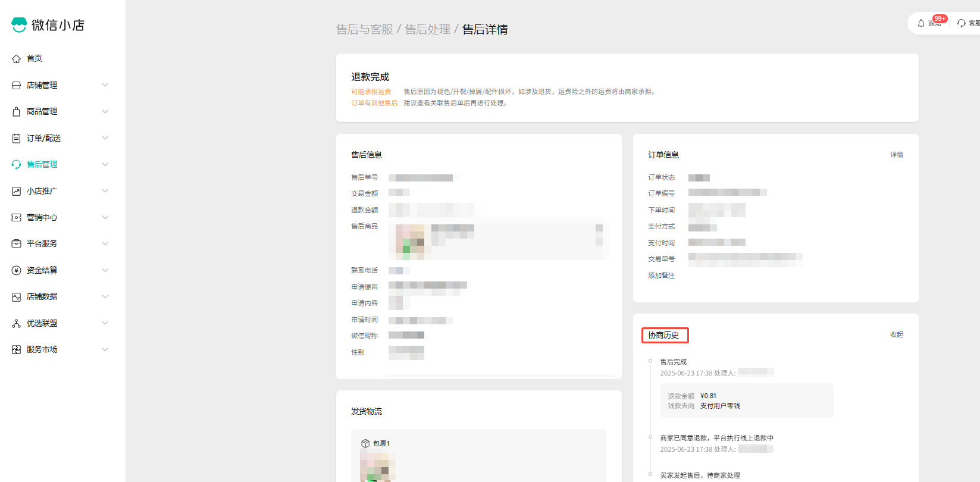The image size is (980, 482).
Task: Click 添加备注 to add a note
Action: pos(661,276)
